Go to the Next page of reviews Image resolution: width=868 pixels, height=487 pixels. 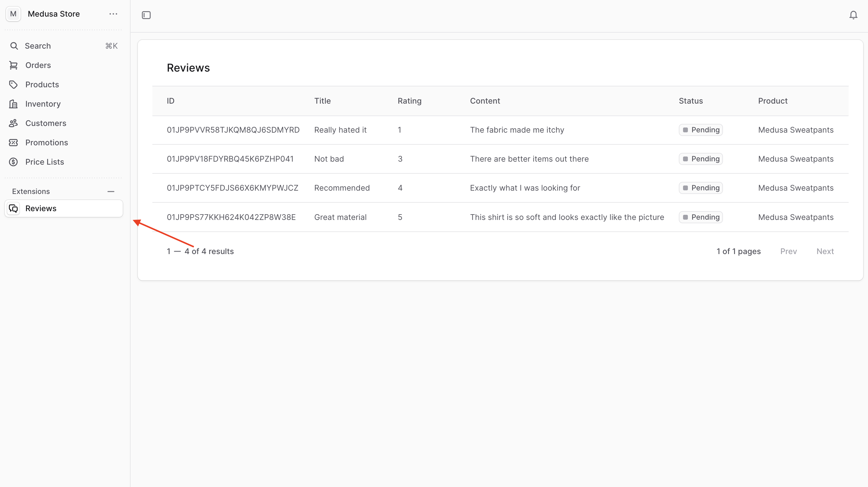point(825,251)
